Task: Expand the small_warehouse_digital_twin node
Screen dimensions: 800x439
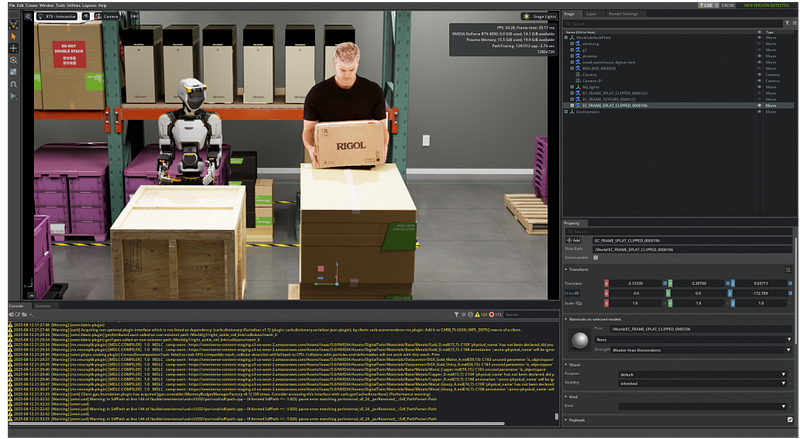Action: (x=572, y=62)
